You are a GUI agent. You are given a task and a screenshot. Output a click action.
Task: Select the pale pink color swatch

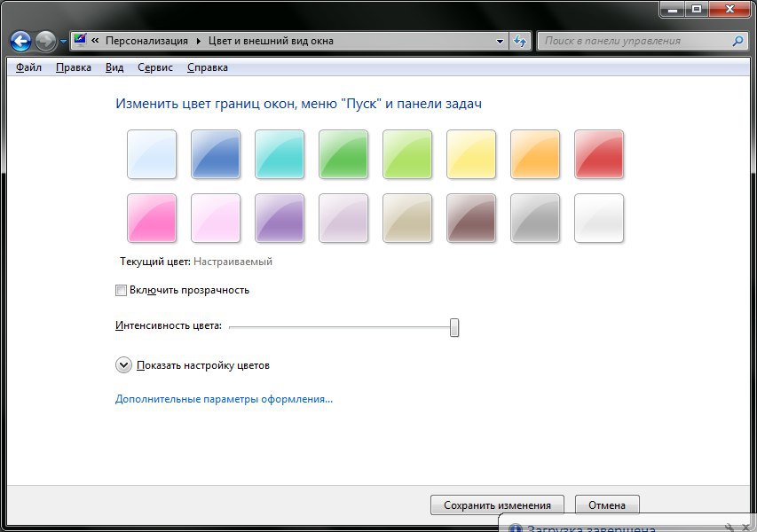pyautogui.click(x=216, y=218)
